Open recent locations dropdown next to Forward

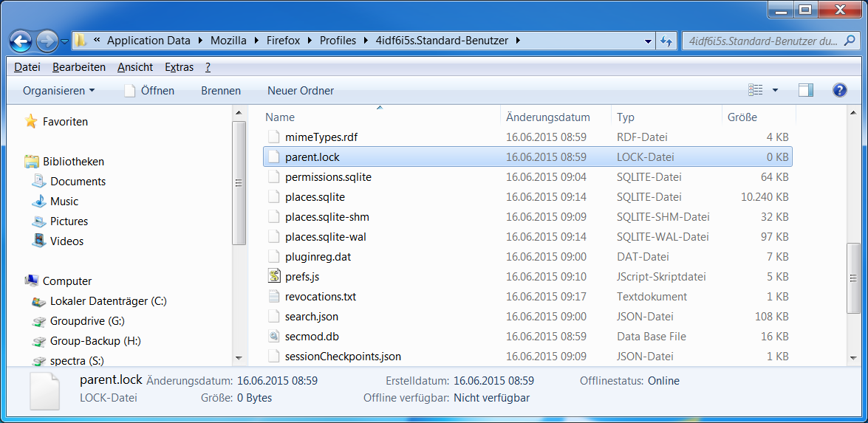point(65,41)
